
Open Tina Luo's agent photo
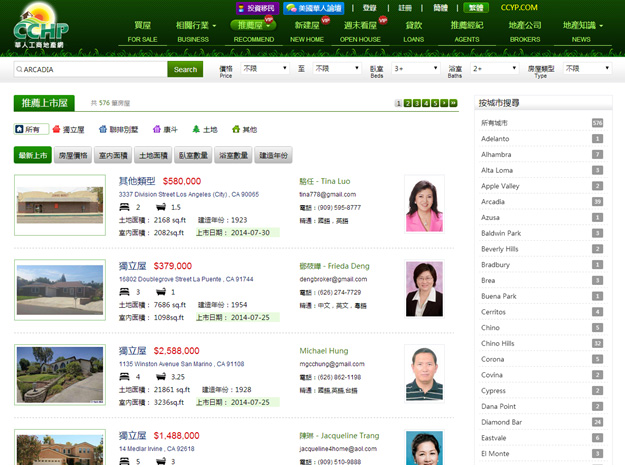(x=424, y=204)
